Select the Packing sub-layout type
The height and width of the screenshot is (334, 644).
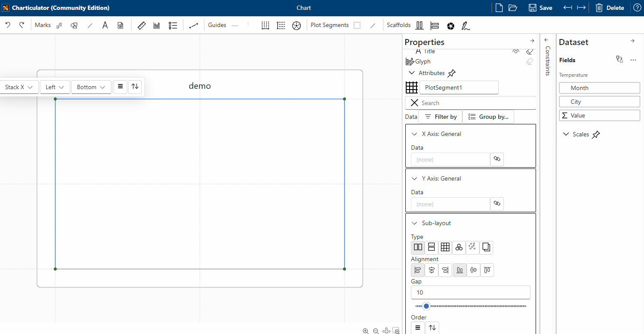pos(459,247)
